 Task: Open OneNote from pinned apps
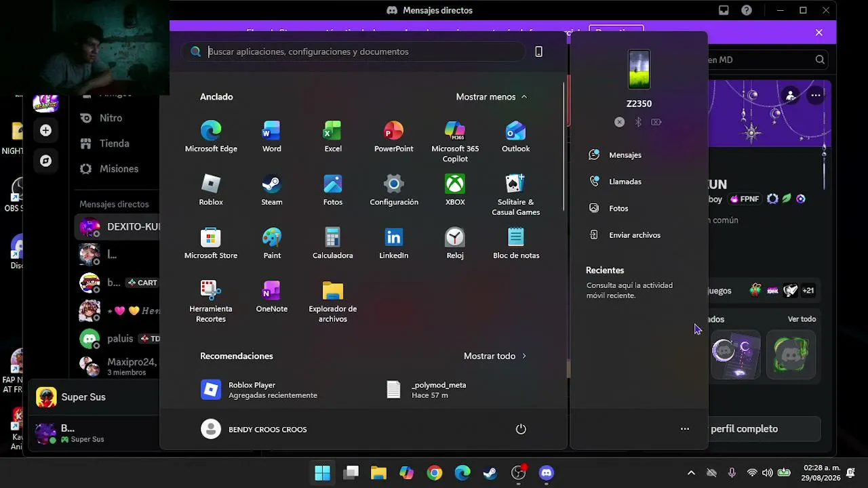click(x=272, y=297)
